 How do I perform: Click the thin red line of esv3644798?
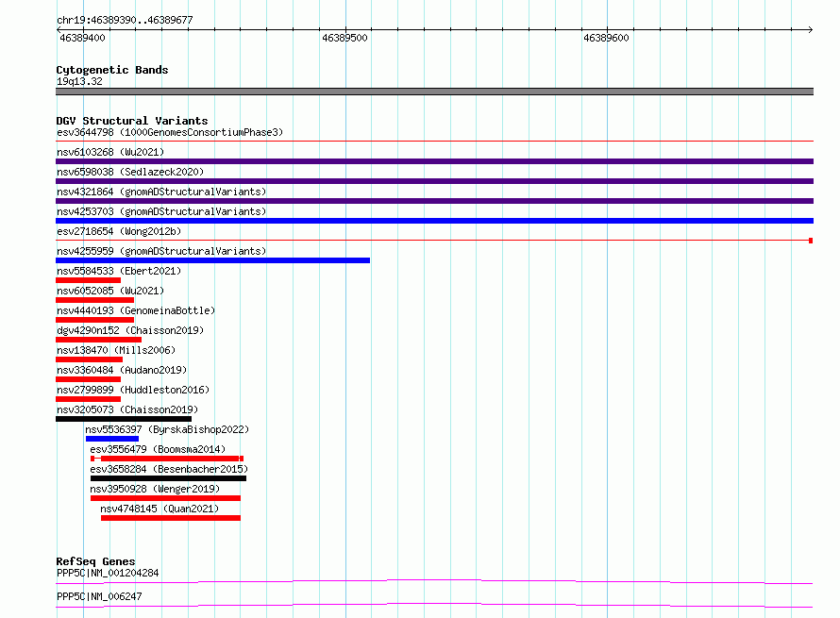[434, 142]
